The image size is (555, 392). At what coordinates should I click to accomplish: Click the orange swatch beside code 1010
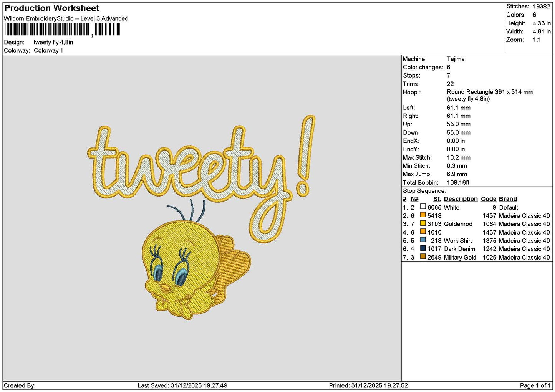coord(423,232)
